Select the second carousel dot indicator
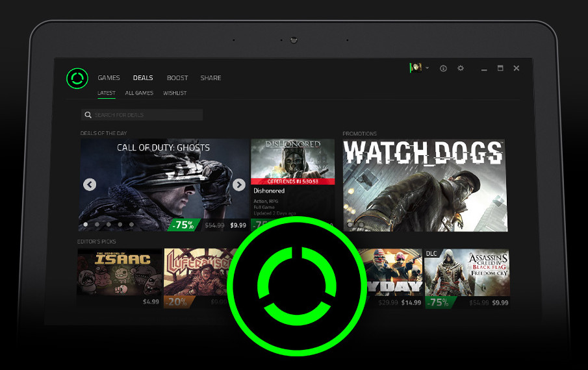This screenshot has height=370, width=588. (97, 225)
